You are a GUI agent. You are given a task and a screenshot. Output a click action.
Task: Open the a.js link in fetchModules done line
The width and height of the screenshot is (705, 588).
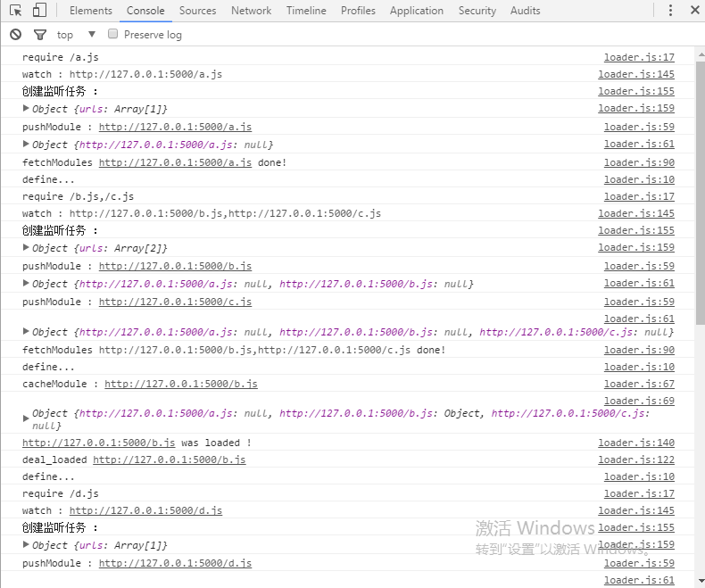pyautogui.click(x=175, y=162)
